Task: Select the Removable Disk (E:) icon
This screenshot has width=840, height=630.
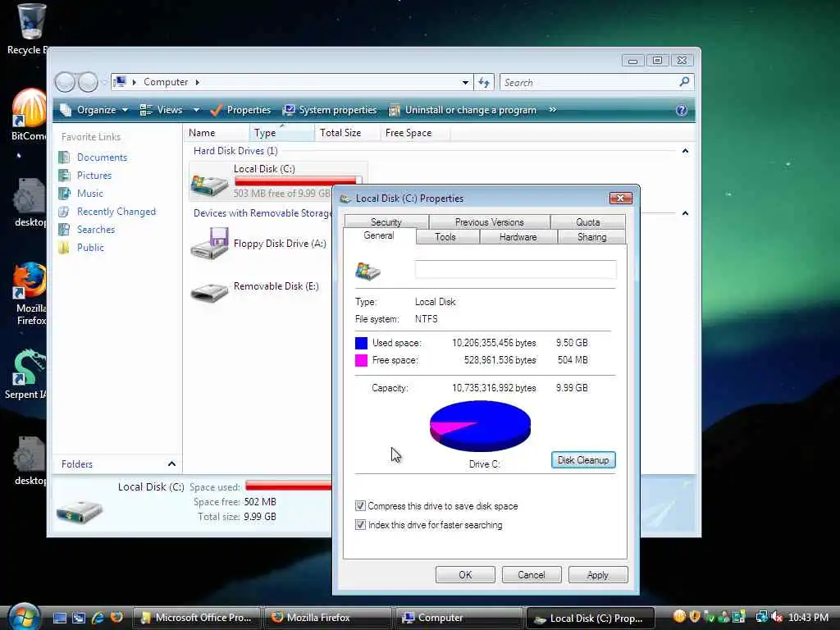Action: pos(209,293)
